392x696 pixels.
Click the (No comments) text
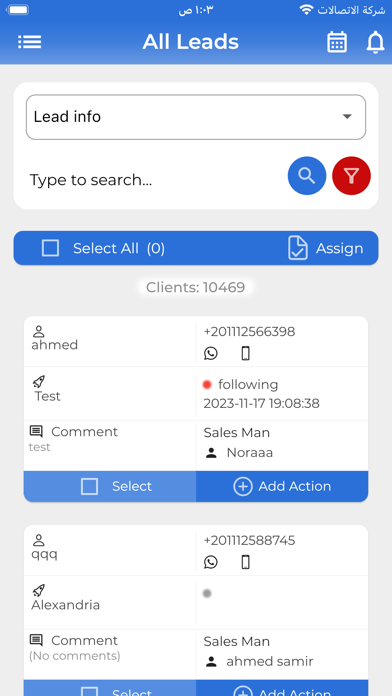[x=75, y=656]
